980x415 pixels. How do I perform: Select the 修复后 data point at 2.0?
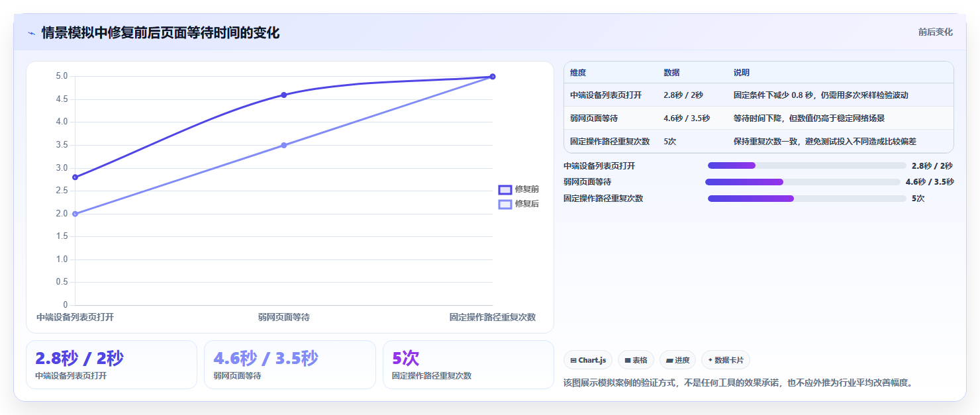tap(75, 214)
